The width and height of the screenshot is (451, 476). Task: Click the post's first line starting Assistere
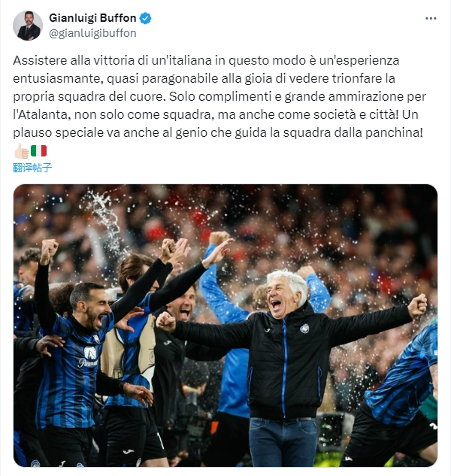[206, 60]
